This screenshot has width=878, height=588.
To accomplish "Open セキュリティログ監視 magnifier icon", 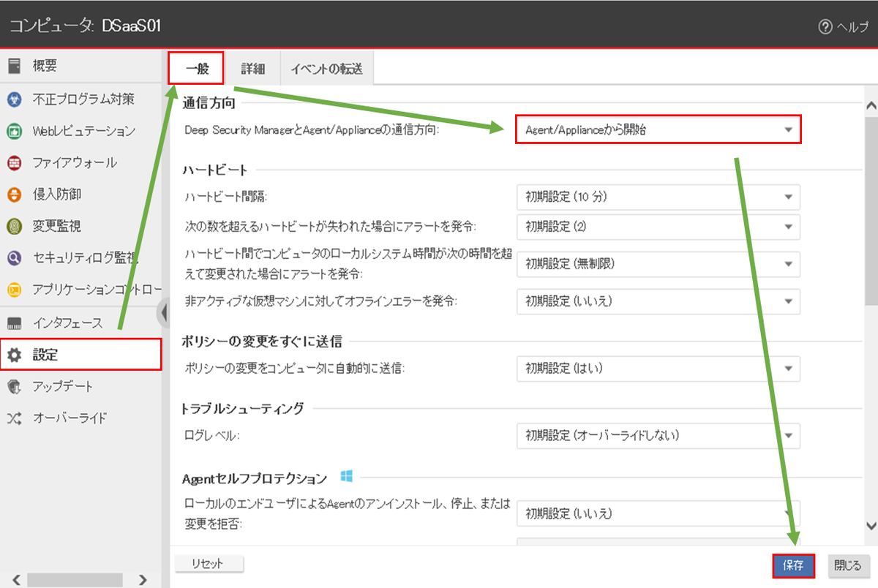I will (x=14, y=258).
